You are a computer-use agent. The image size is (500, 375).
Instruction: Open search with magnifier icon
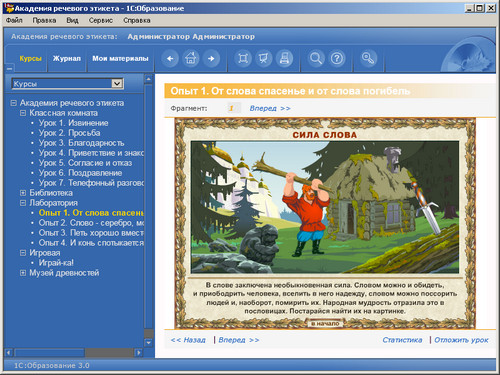[x=316, y=59]
